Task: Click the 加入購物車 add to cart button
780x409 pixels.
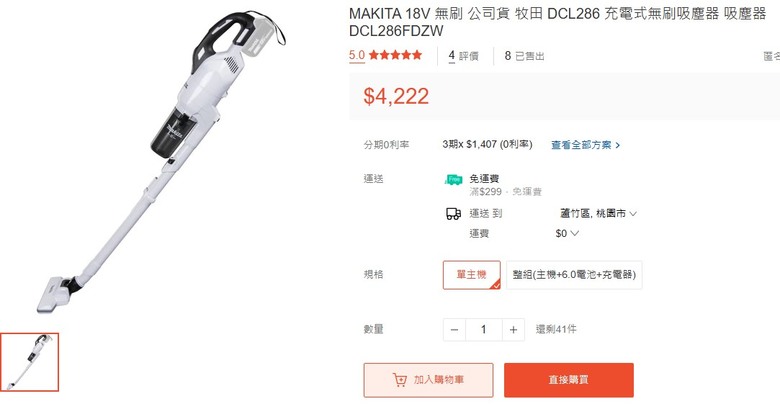Action: click(x=428, y=380)
